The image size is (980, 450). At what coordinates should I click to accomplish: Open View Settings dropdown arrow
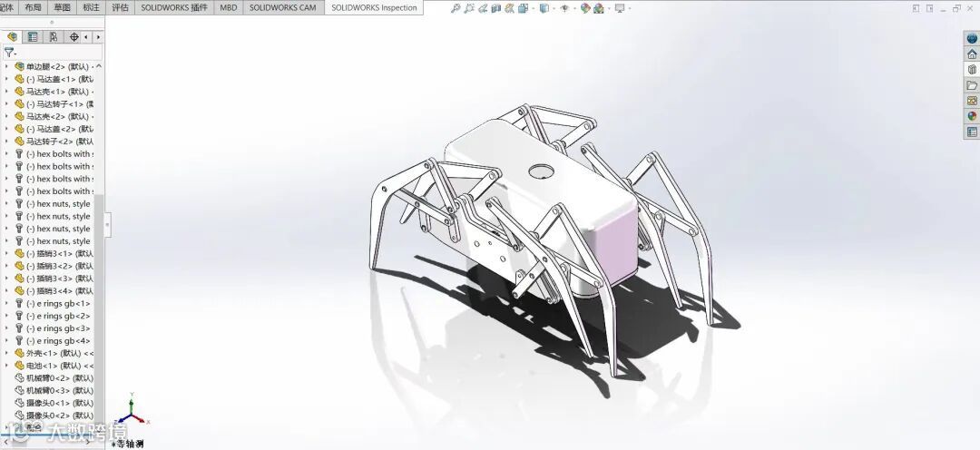click(x=630, y=8)
